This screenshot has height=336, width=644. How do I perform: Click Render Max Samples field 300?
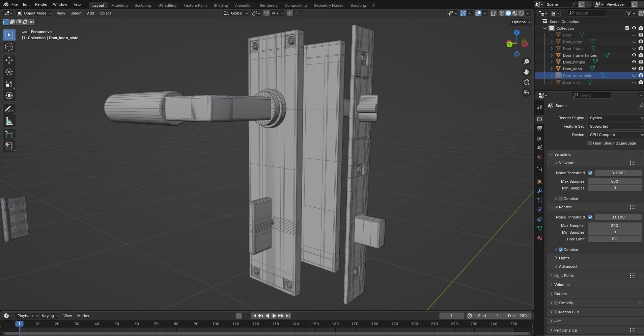(x=615, y=226)
